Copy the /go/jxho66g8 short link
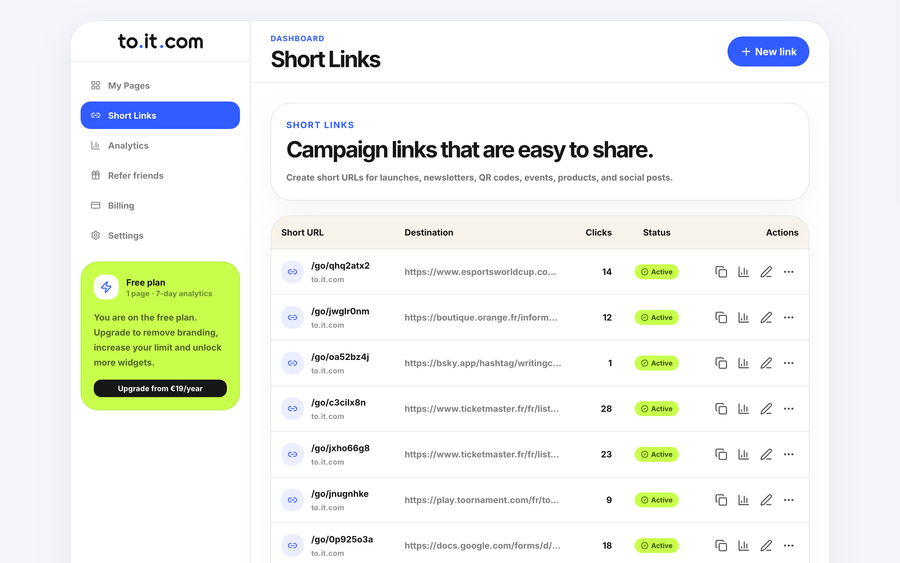 coord(721,454)
